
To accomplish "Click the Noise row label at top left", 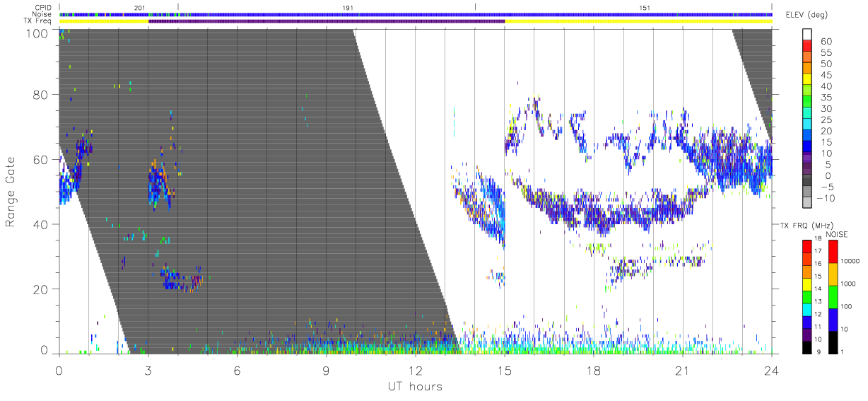I will 42,14.
